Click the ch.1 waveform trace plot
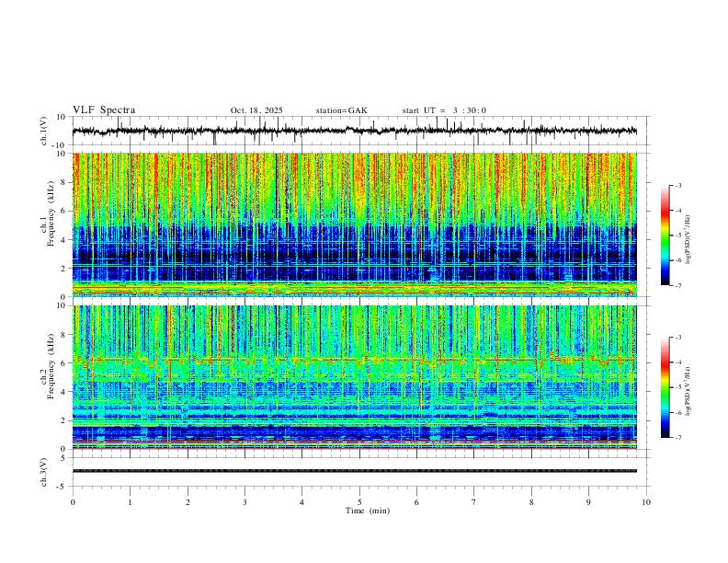 (355, 131)
